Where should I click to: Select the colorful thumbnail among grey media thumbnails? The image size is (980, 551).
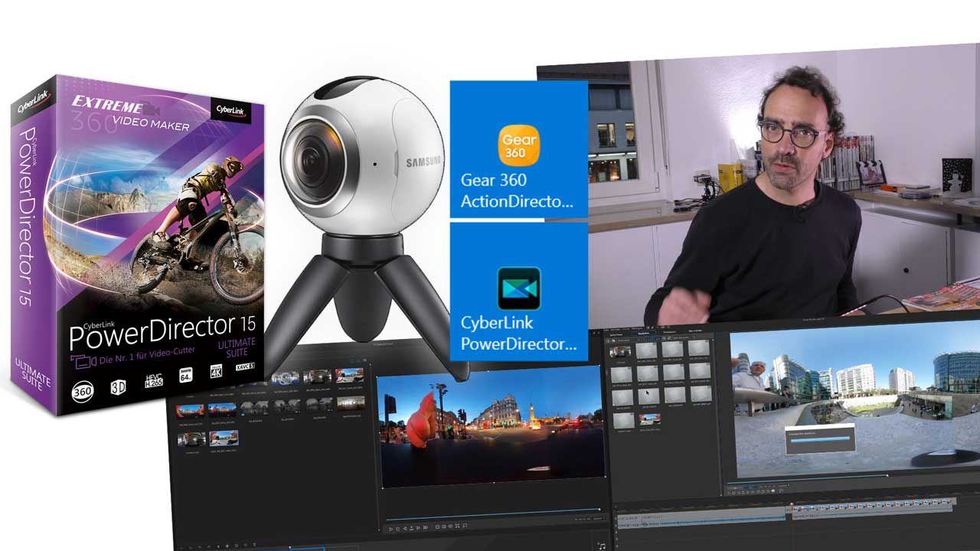[650, 419]
